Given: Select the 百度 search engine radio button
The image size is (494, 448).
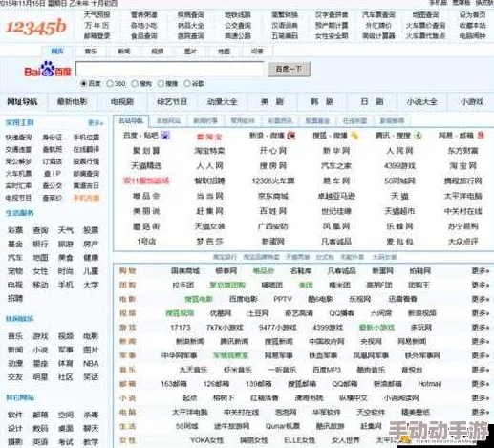Looking at the screenshot, I should tap(84, 83).
